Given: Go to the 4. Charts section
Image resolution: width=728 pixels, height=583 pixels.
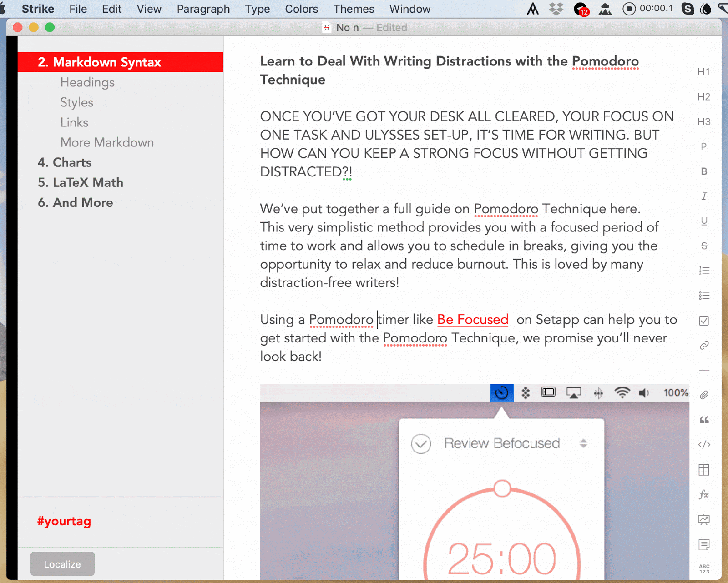Looking at the screenshot, I should coord(65,162).
